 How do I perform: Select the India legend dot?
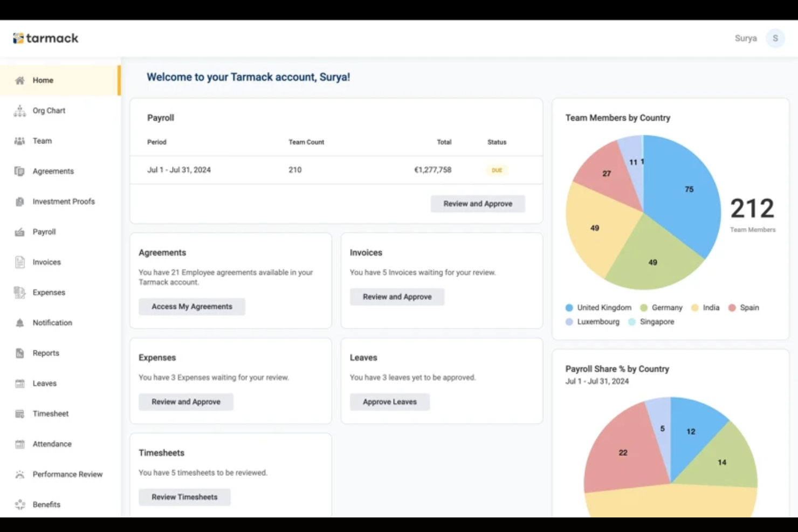click(x=695, y=308)
